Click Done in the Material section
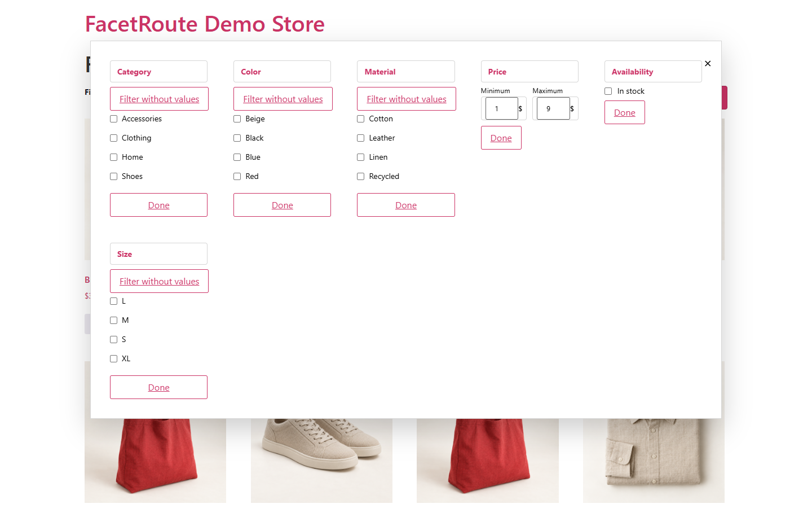 406,205
